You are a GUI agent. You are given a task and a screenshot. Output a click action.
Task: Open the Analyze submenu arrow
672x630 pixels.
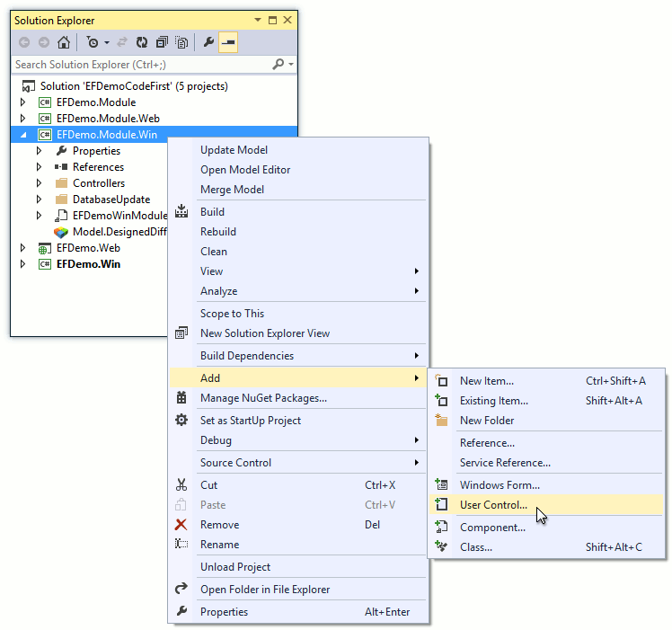pyautogui.click(x=417, y=291)
